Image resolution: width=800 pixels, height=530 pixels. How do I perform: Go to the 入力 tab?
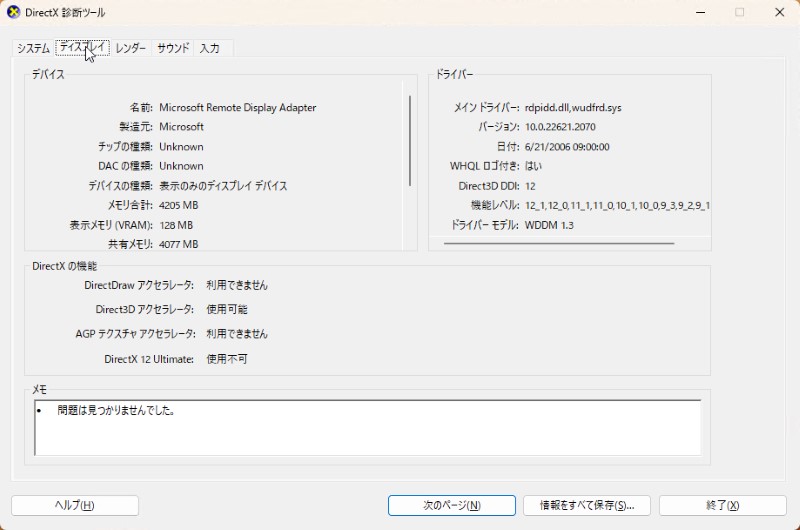coord(210,48)
